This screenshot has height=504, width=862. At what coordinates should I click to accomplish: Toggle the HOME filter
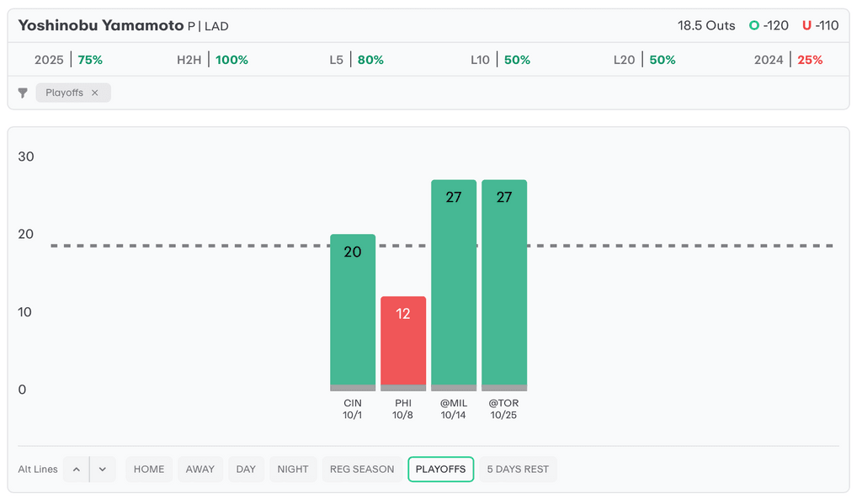[149, 470]
